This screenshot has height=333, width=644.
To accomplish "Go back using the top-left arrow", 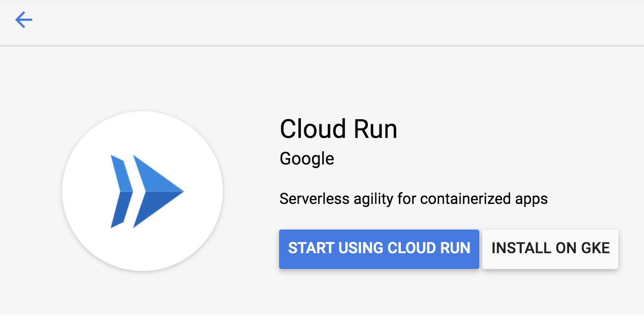I will coord(24,20).
